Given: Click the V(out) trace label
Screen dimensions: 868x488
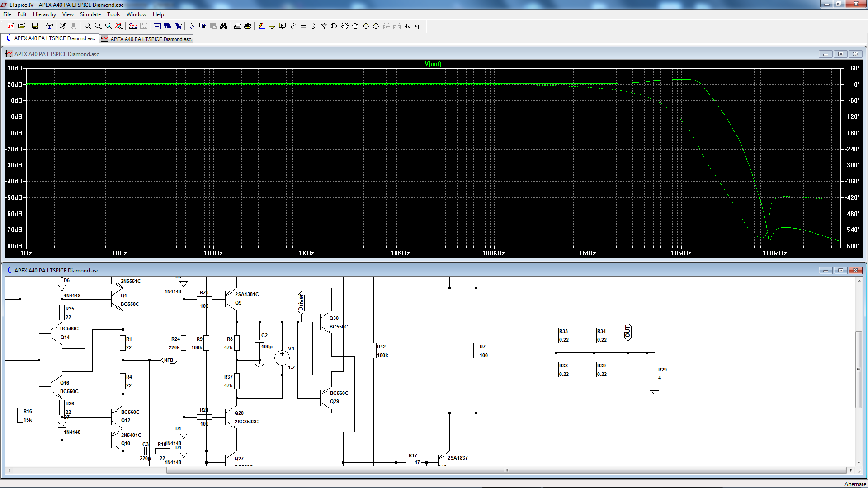Looking at the screenshot, I should pyautogui.click(x=433, y=64).
